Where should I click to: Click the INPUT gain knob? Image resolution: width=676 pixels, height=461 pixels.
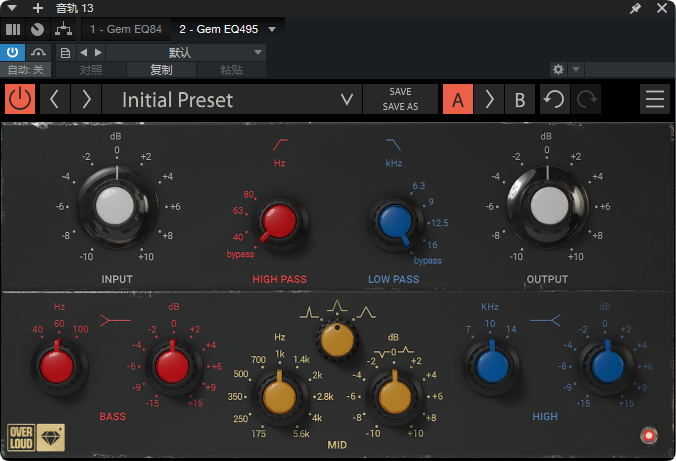(116, 207)
